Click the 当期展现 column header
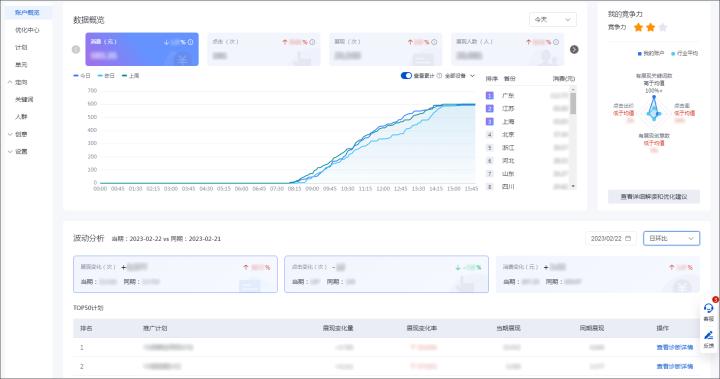Image resolution: width=720 pixels, height=379 pixels. coord(508,328)
